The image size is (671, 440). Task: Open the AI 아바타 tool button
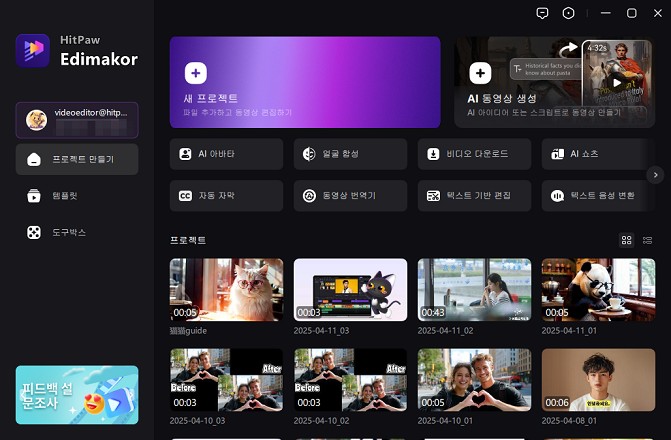tap(226, 154)
